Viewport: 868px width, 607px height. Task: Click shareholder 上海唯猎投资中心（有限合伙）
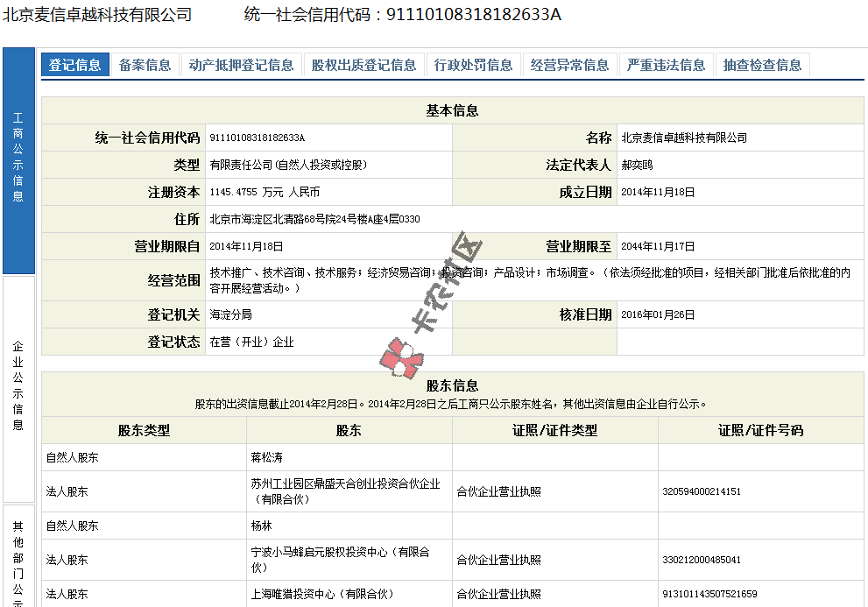[x=322, y=594]
